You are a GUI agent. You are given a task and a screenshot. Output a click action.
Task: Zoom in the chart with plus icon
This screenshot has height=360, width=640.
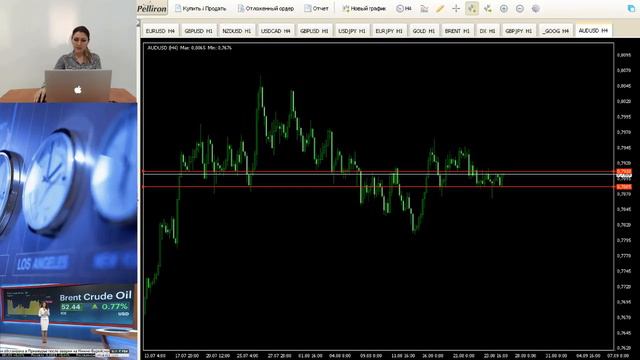[504, 8]
